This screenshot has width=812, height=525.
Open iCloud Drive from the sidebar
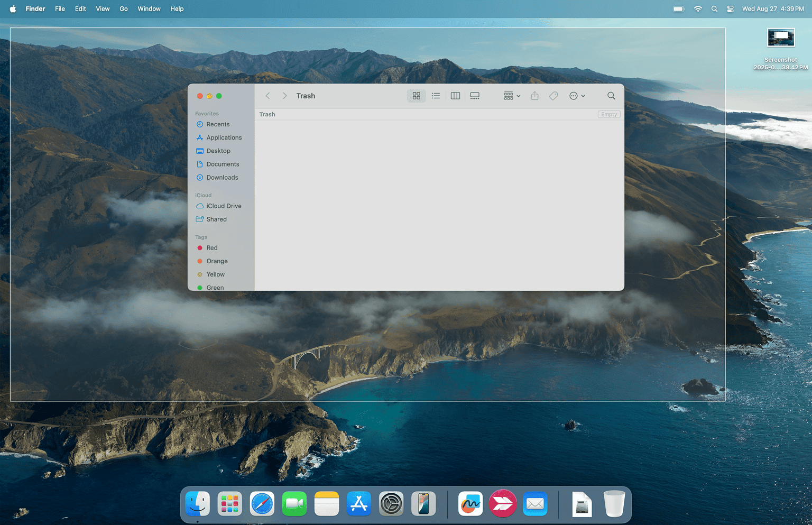[223, 206]
